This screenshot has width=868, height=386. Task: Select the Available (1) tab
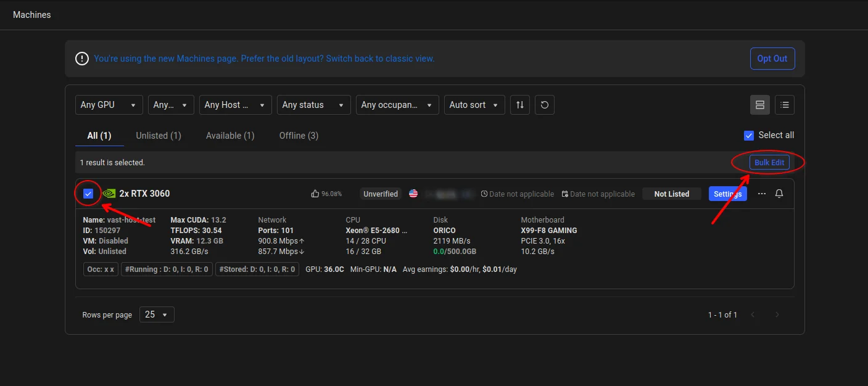pos(230,136)
